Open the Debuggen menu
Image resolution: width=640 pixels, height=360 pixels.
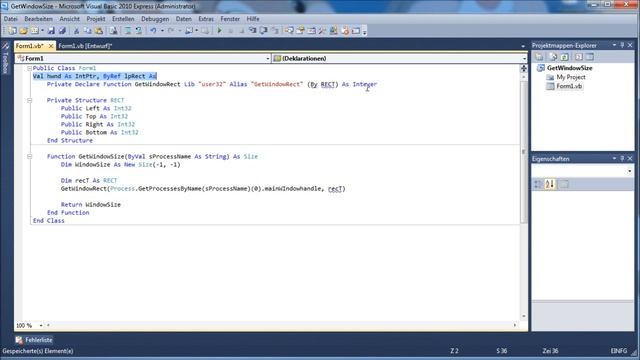tap(155, 19)
